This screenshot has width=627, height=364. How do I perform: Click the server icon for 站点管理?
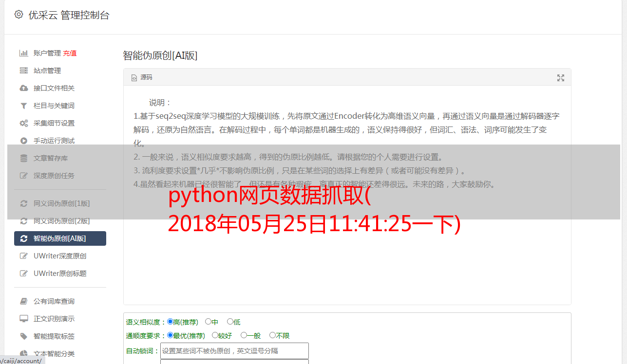point(23,71)
